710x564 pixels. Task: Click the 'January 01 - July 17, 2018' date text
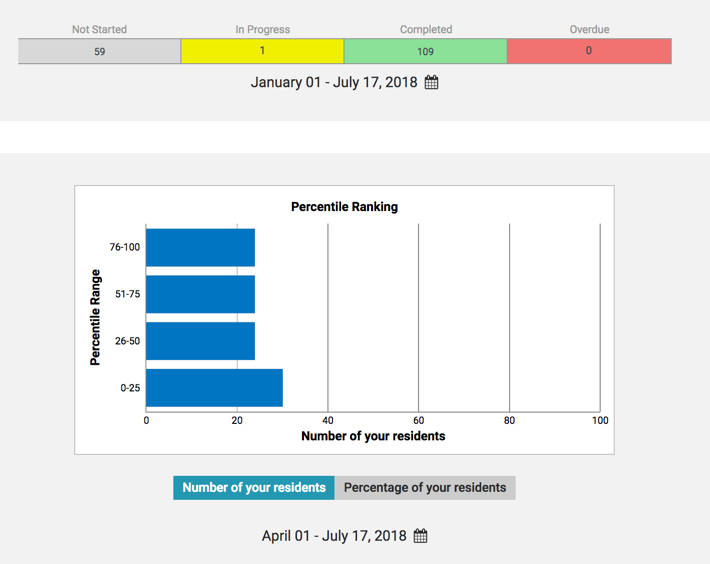click(334, 83)
